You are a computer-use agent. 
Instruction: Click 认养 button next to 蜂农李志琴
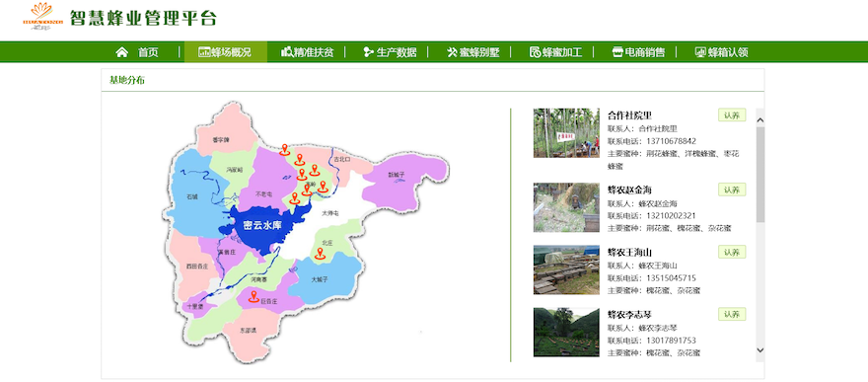[732, 314]
